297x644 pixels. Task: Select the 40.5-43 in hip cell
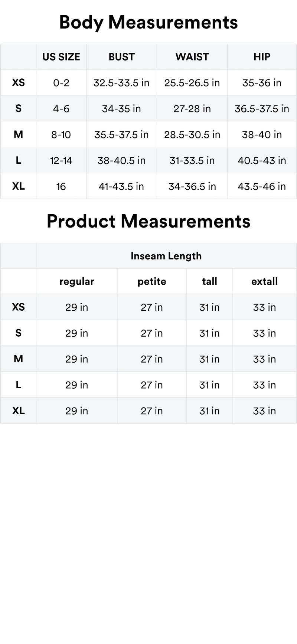262,160
